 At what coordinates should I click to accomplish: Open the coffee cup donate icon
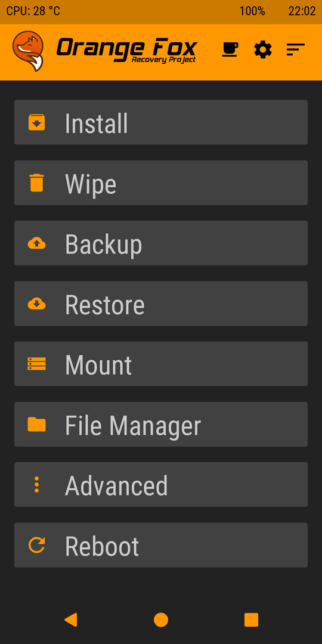click(230, 49)
